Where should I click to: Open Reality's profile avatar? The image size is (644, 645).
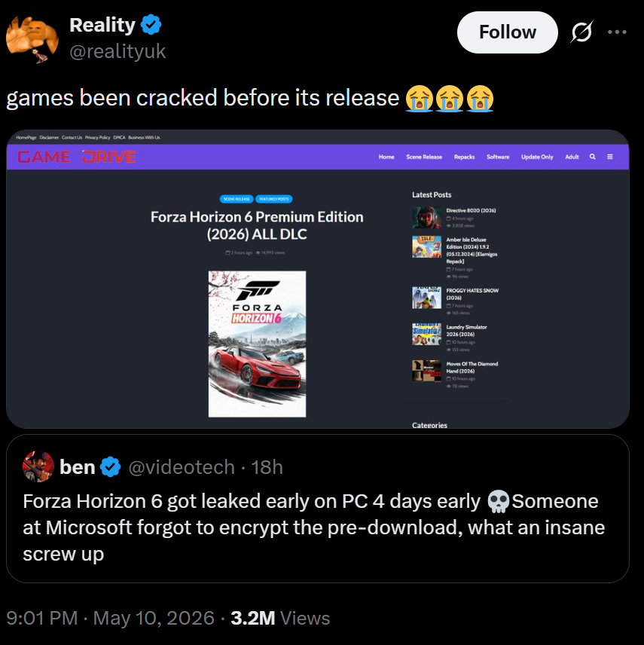point(32,39)
